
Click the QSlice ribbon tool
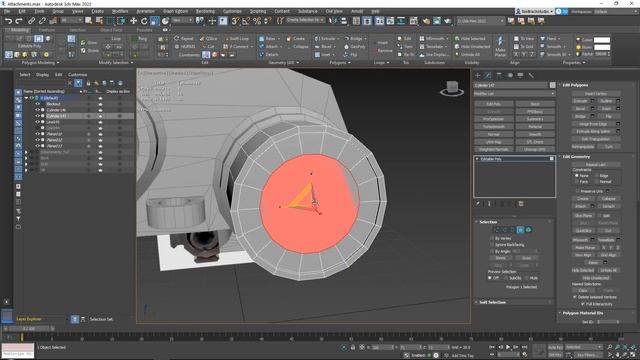209,38
